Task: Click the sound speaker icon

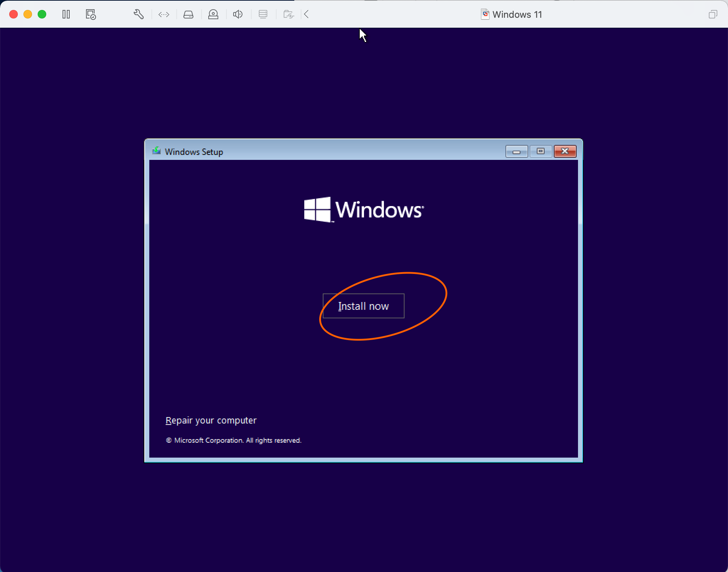Action: tap(238, 14)
